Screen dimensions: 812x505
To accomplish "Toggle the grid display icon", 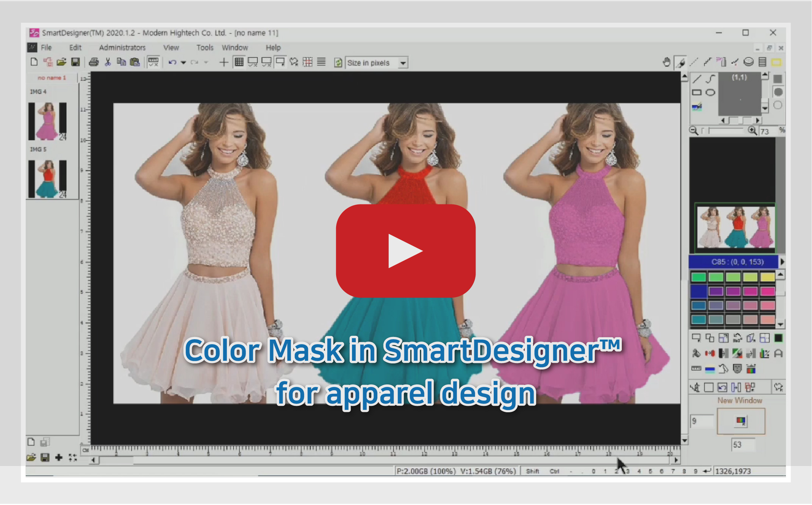I will [239, 62].
